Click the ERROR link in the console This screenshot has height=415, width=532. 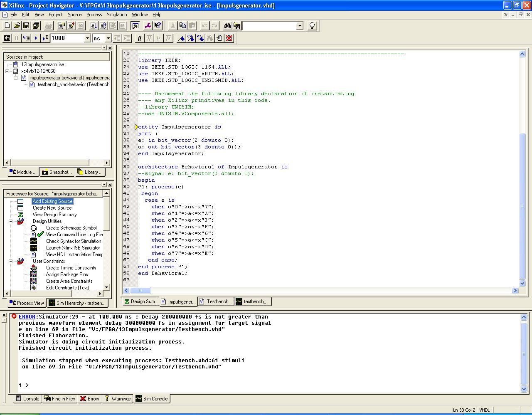27,317
